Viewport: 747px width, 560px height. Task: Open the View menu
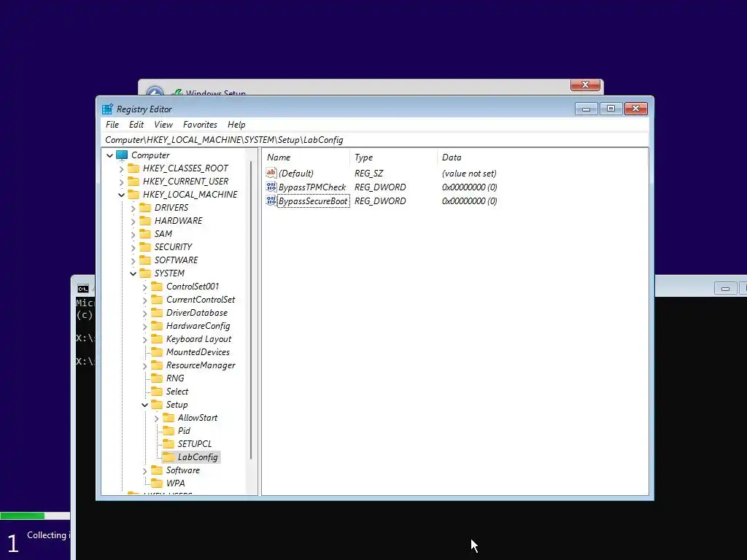[x=163, y=125]
